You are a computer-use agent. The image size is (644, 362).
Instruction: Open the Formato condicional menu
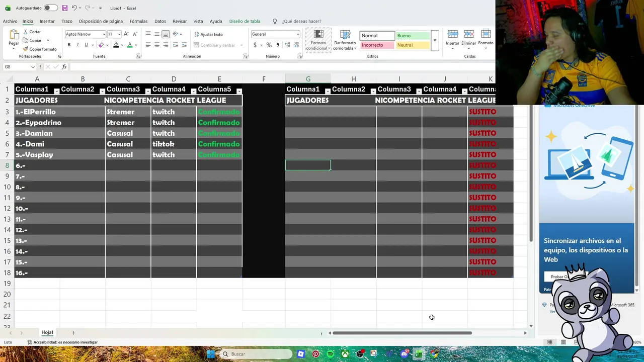tap(318, 39)
